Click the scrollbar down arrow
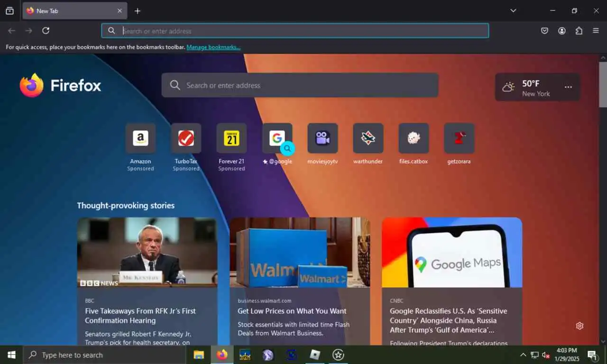This screenshot has width=607, height=364. coord(603,341)
